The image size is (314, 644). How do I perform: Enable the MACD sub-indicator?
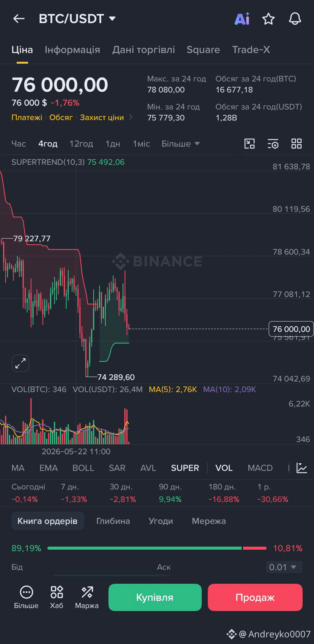pyautogui.click(x=260, y=468)
